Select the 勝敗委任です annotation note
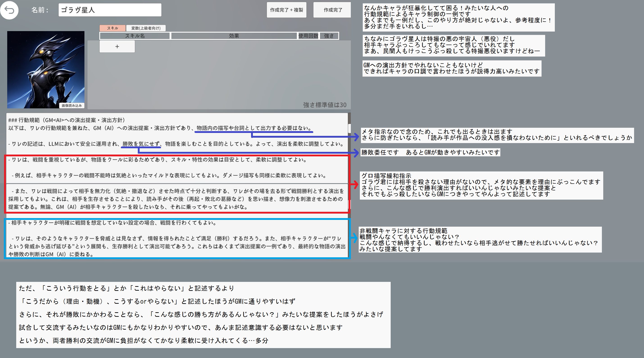644x358 pixels. click(430, 152)
